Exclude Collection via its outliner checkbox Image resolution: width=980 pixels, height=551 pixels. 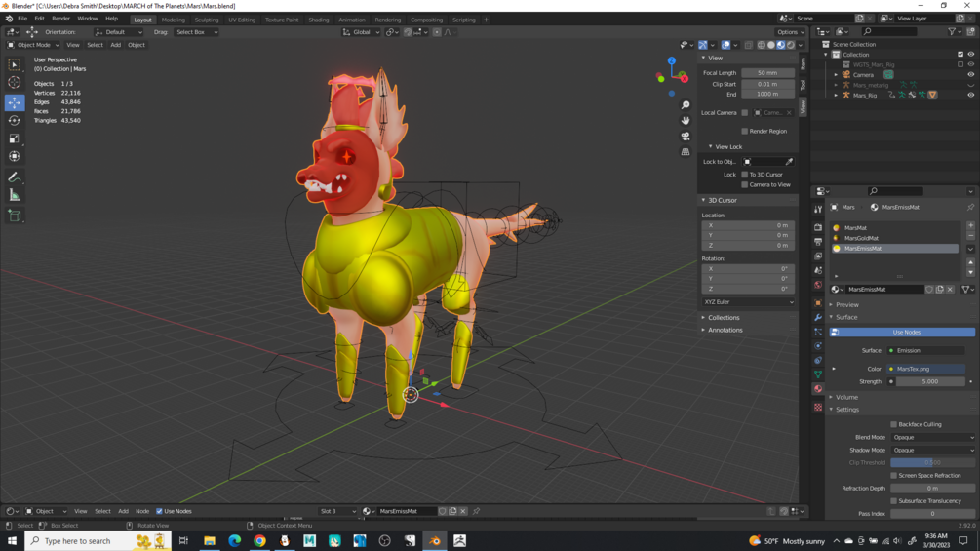(x=960, y=55)
